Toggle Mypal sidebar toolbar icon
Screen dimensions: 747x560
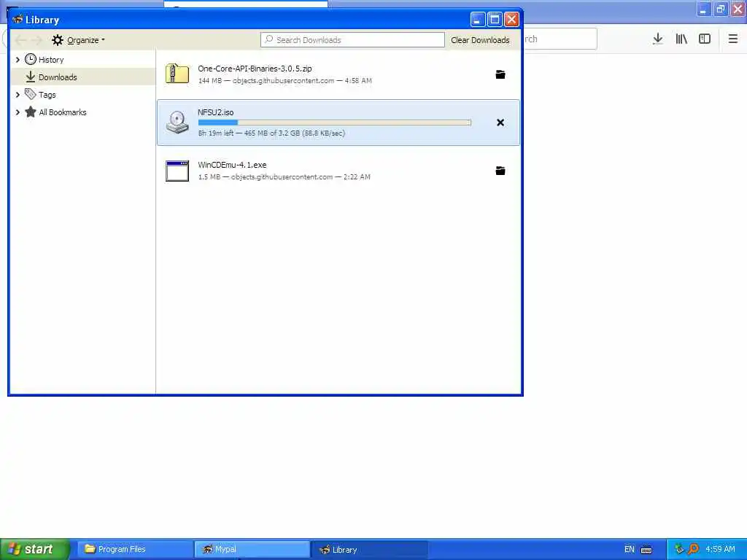pyautogui.click(x=705, y=39)
